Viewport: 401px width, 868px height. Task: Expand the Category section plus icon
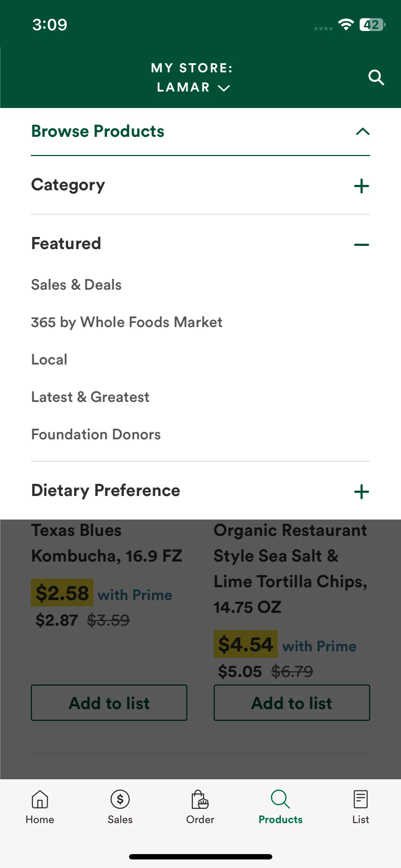(361, 186)
